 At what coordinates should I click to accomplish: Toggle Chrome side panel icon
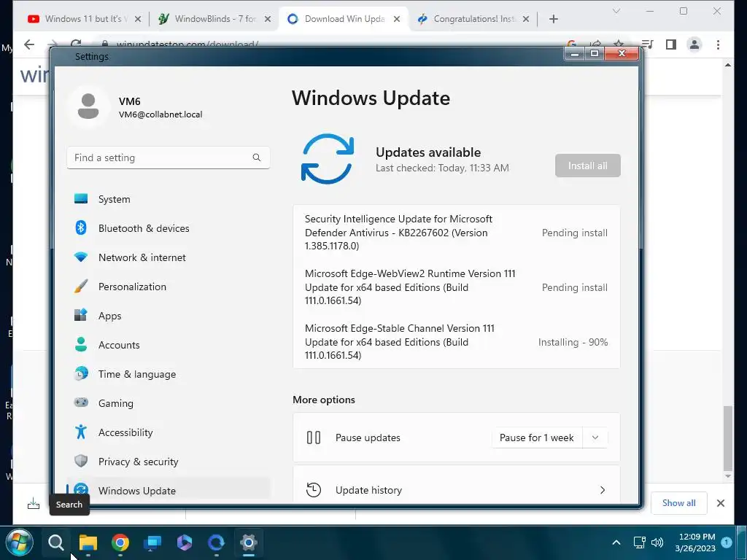671,44
